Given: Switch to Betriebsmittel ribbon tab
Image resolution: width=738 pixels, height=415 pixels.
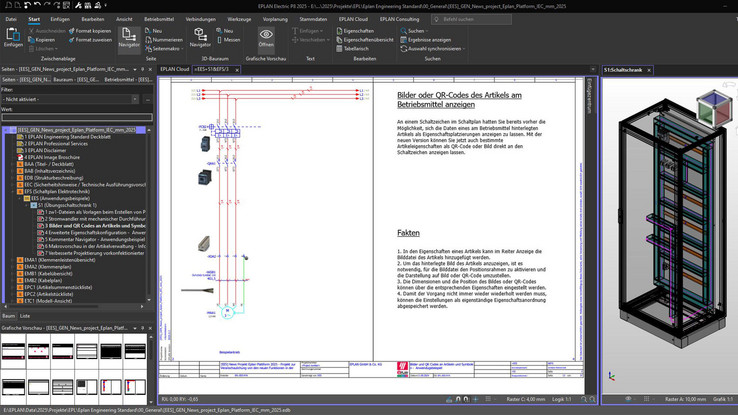Looking at the screenshot, I should click(159, 19).
